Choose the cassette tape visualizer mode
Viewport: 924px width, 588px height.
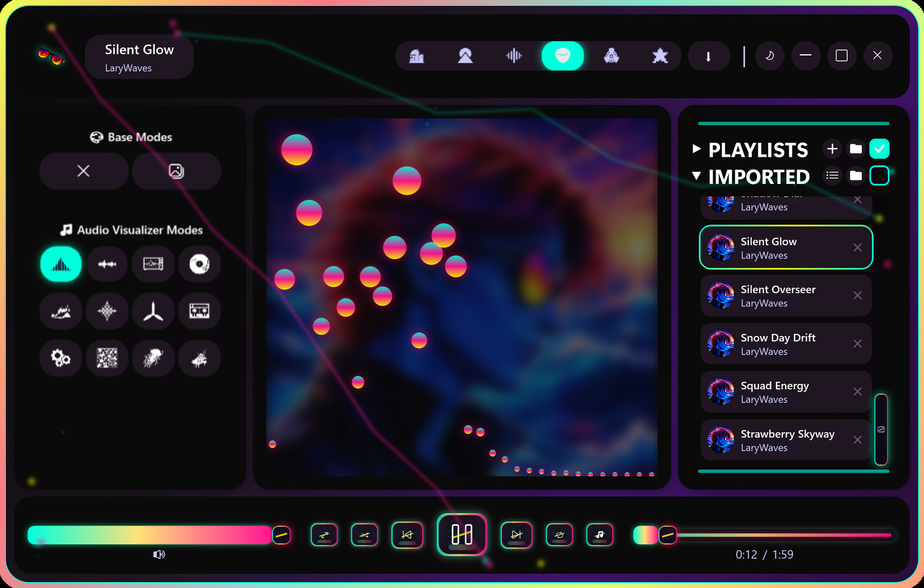199,311
